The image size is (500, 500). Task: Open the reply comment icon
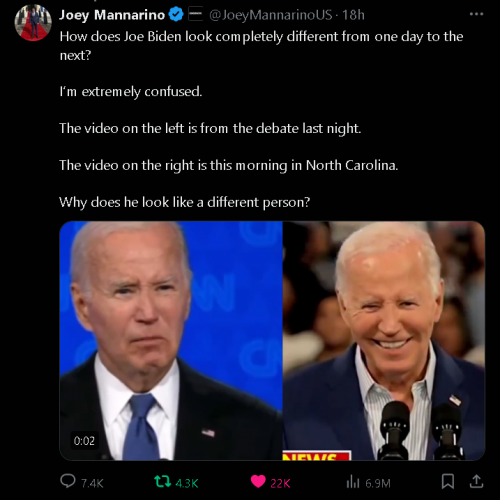coord(68,481)
